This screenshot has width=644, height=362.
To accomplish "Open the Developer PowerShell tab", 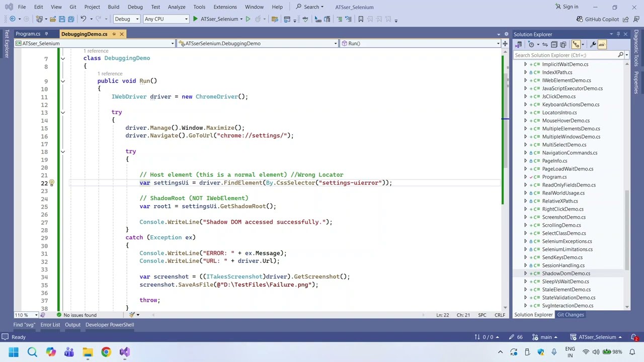I will tap(110, 325).
